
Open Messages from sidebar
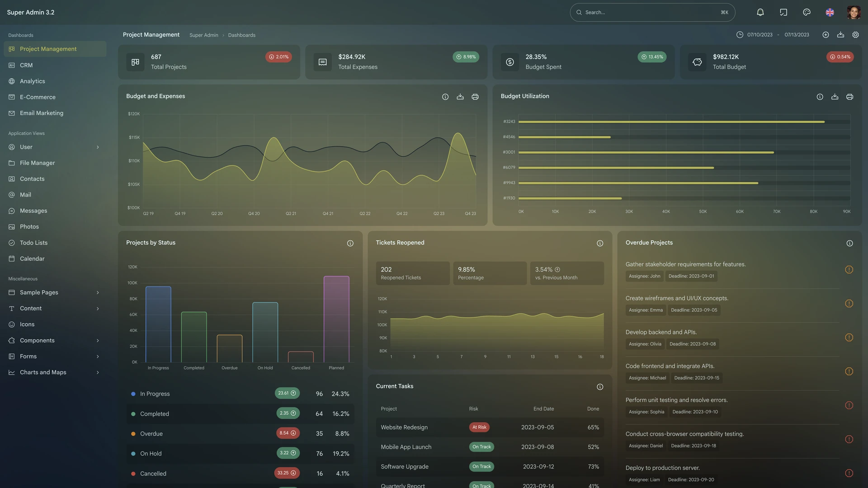point(55,211)
